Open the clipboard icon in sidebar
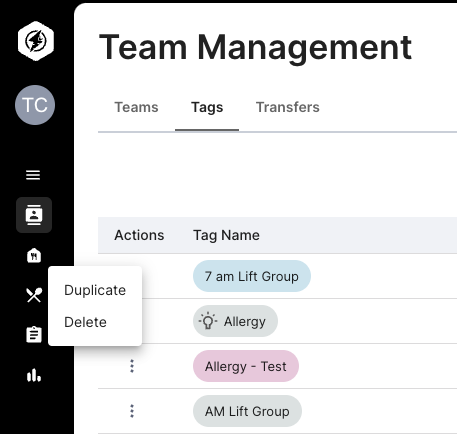 point(34,334)
